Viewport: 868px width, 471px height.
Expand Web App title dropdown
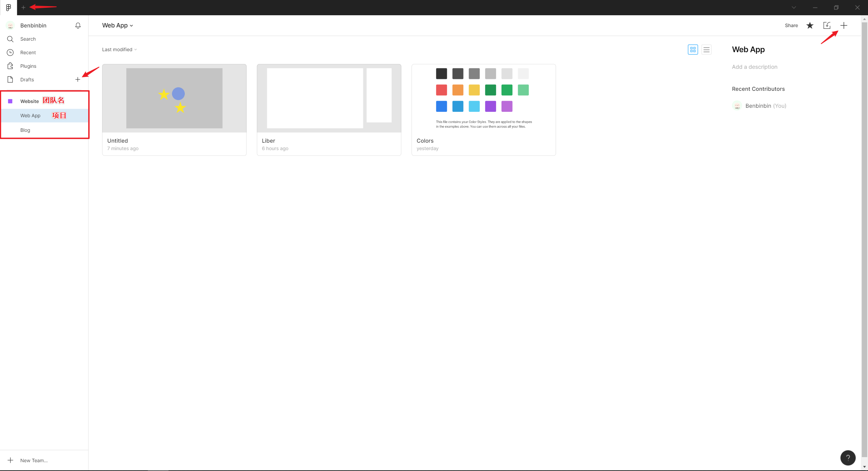pos(118,25)
